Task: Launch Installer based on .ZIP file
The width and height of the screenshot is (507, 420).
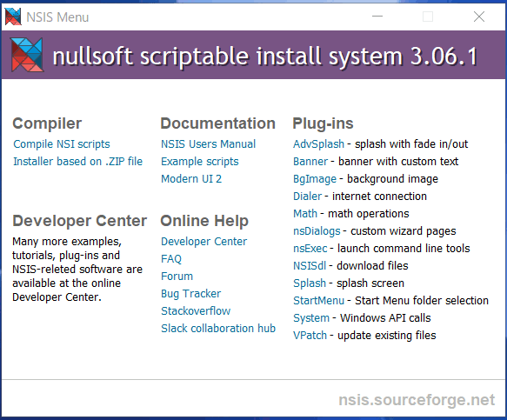Action: pyautogui.click(x=77, y=162)
